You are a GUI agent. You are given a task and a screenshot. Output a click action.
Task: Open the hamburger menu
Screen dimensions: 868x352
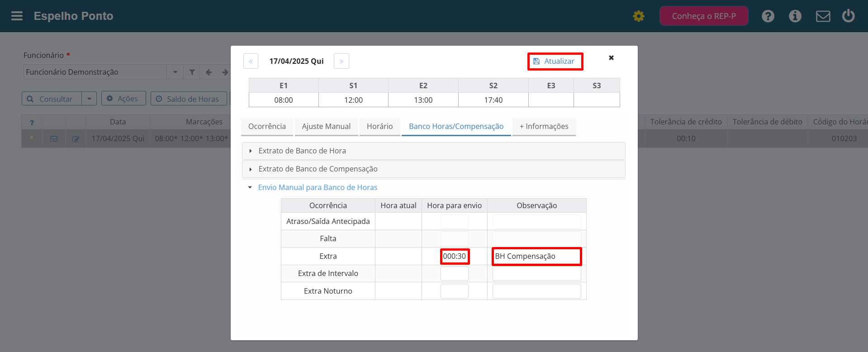coord(17,16)
